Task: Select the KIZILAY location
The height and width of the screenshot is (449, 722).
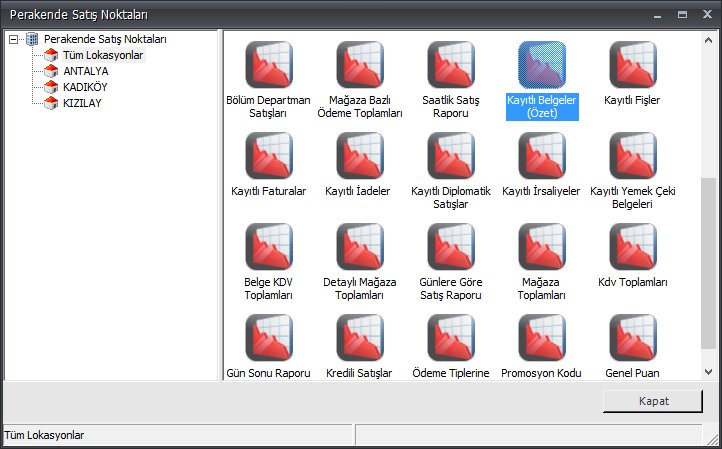Action: (82, 103)
